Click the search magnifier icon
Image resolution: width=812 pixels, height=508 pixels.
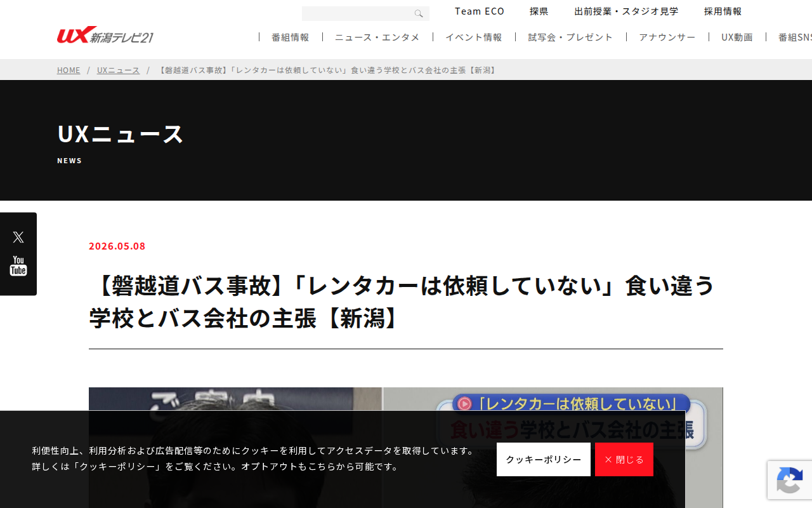(x=419, y=14)
